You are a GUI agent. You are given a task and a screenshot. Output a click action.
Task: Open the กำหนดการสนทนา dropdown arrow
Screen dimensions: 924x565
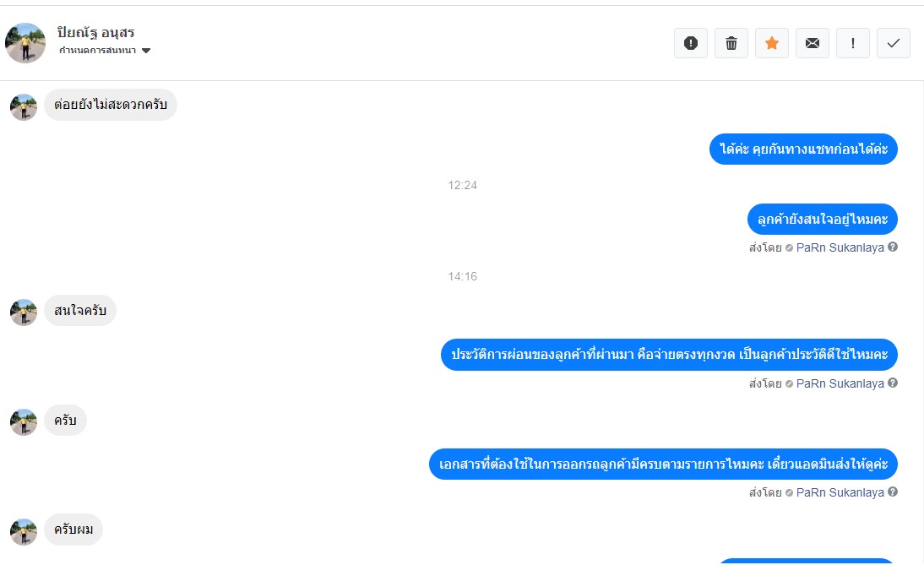click(146, 51)
